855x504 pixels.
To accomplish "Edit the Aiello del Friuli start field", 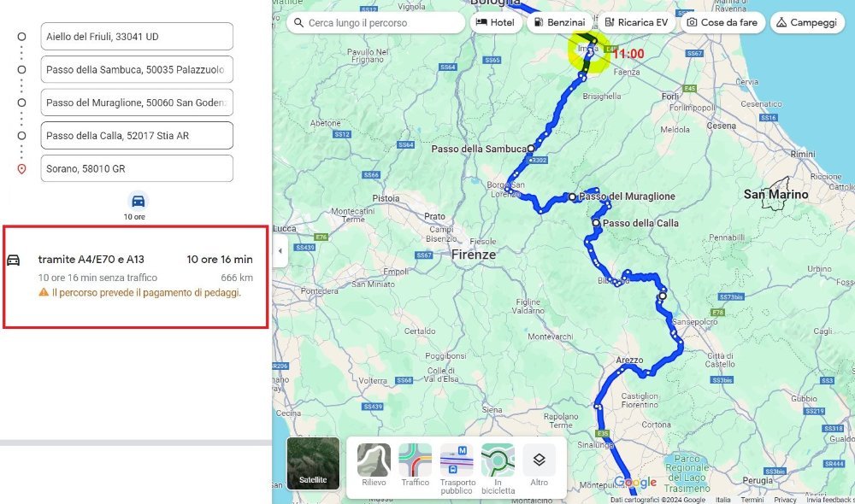I will pyautogui.click(x=137, y=37).
